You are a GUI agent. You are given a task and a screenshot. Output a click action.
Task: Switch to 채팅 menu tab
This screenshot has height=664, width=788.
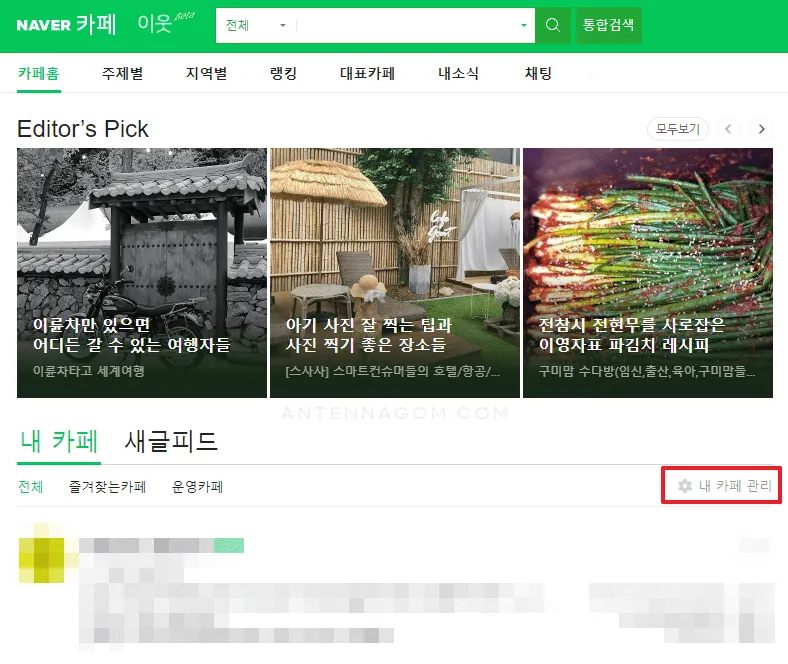click(x=538, y=74)
